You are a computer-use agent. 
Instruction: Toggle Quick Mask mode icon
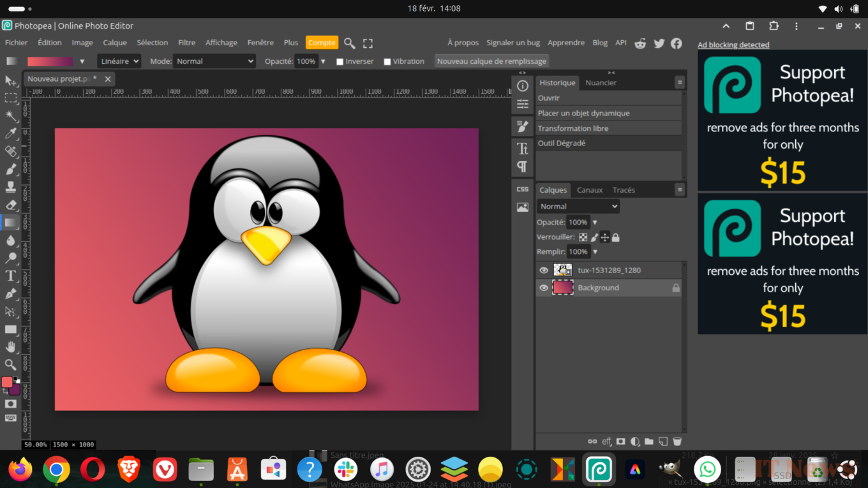pyautogui.click(x=11, y=404)
